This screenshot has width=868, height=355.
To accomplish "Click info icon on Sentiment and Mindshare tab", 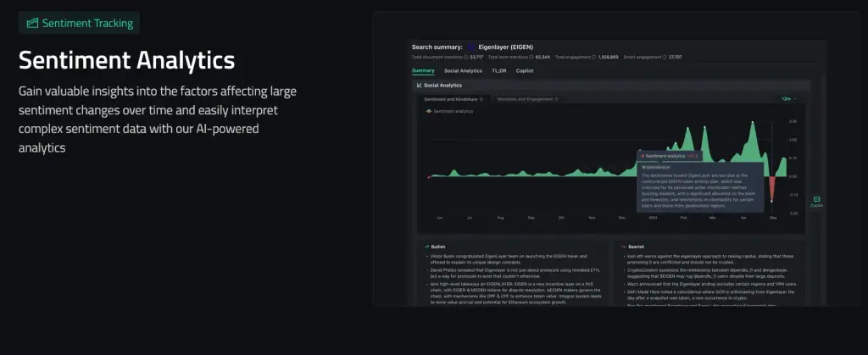I will tap(481, 99).
